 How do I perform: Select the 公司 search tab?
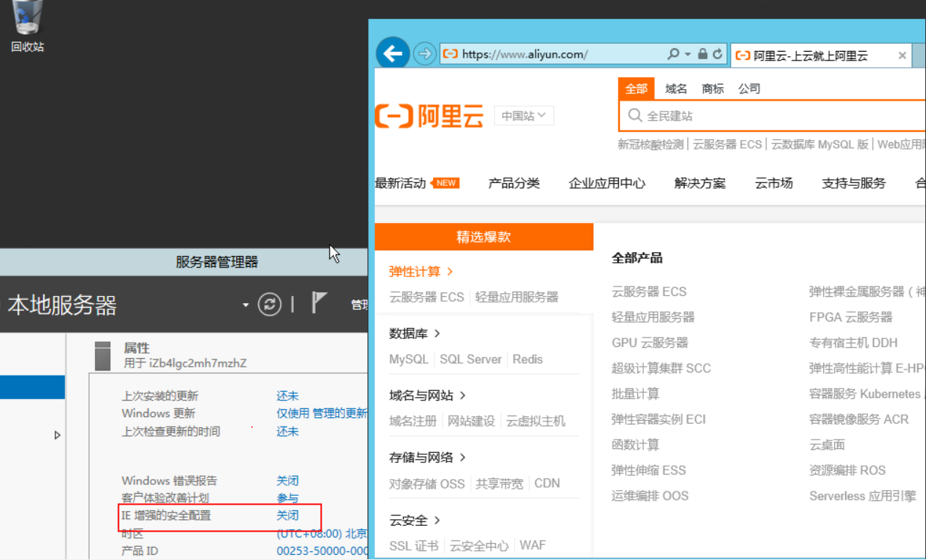(749, 89)
